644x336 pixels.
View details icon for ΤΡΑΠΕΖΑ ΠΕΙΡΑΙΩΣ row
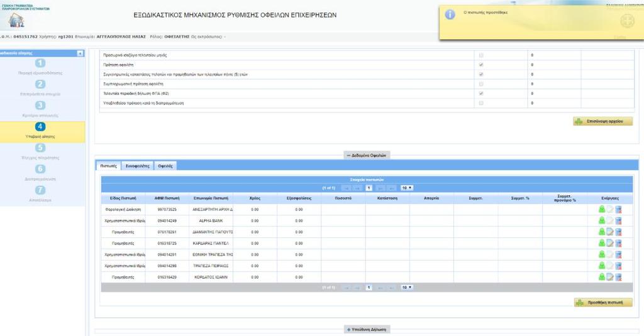pyautogui.click(x=602, y=266)
